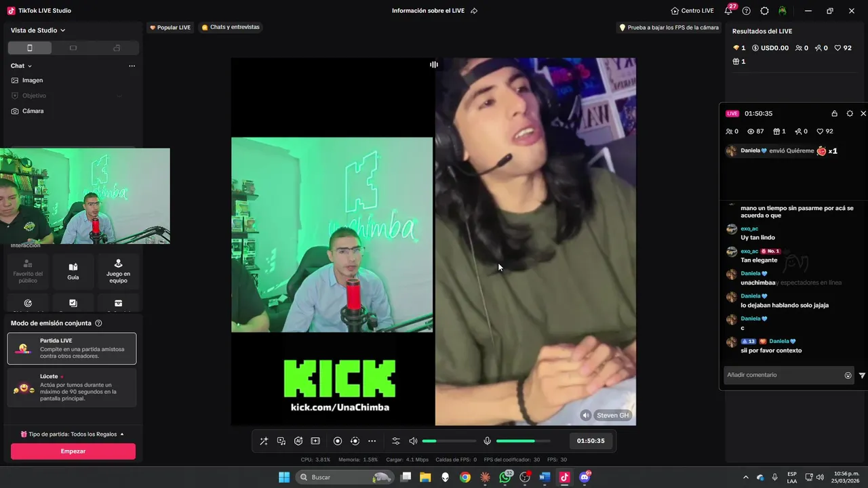Click the audio indicator icon above the preview
868x488 pixels.
pyautogui.click(x=434, y=64)
